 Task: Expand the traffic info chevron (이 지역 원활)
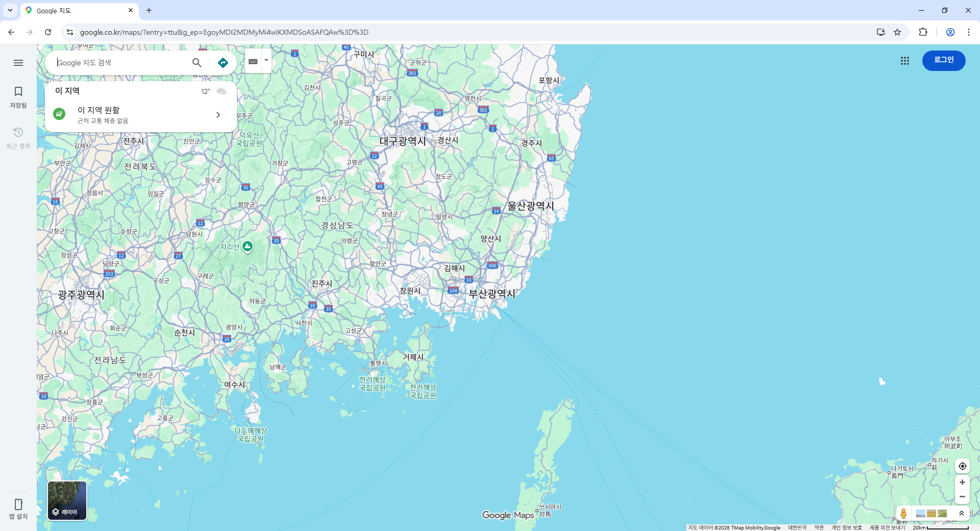click(218, 115)
